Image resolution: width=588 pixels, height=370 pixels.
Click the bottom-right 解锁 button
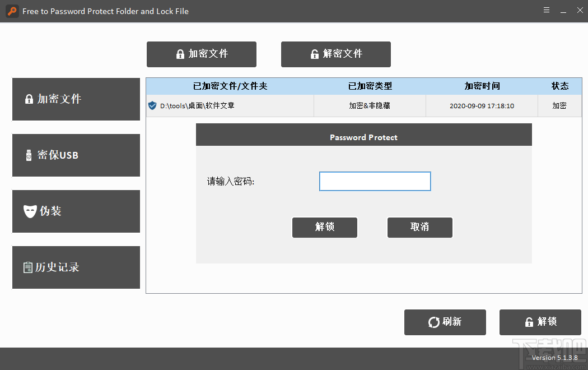[x=540, y=322]
